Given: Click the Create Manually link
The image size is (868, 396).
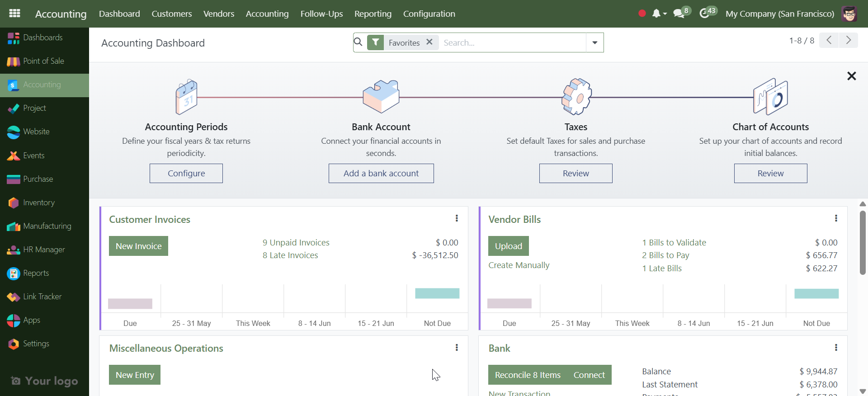Looking at the screenshot, I should coord(519,265).
